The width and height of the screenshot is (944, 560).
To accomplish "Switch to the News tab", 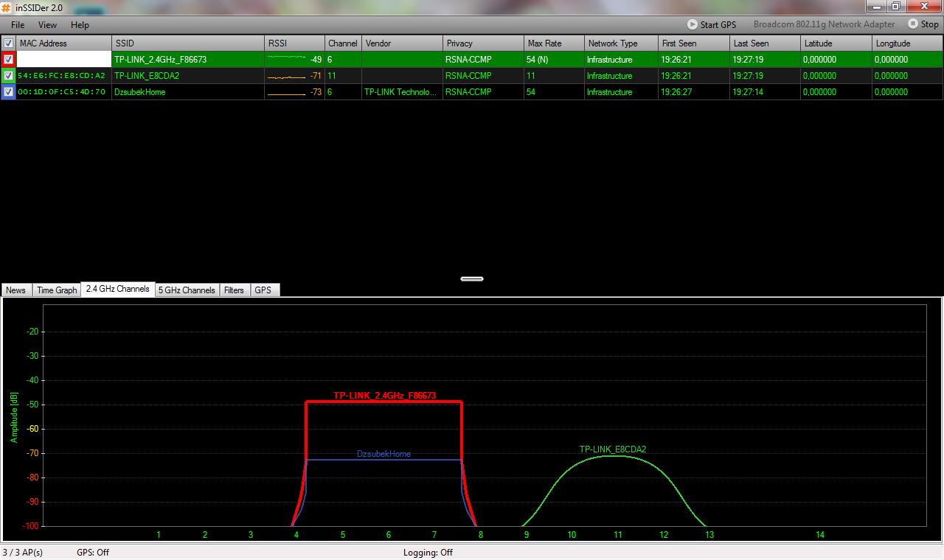I will pos(16,290).
